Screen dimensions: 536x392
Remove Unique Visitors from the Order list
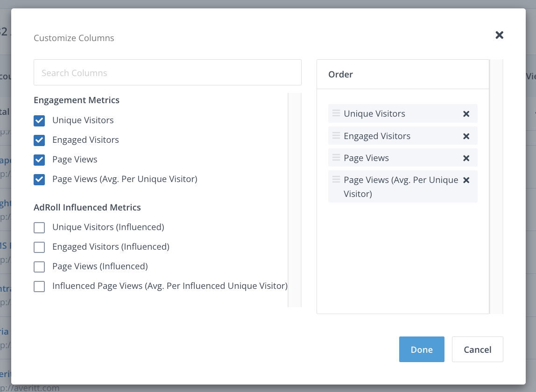[x=466, y=114]
